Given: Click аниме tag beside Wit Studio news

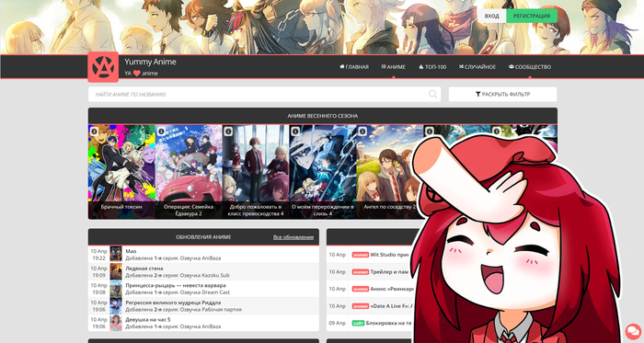Looking at the screenshot, I should (361, 255).
